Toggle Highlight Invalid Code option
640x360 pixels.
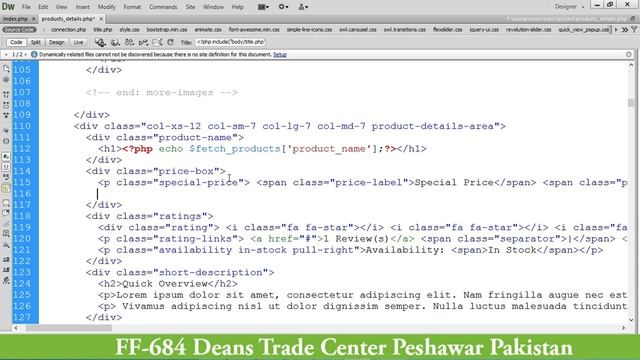pyautogui.click(x=6, y=167)
